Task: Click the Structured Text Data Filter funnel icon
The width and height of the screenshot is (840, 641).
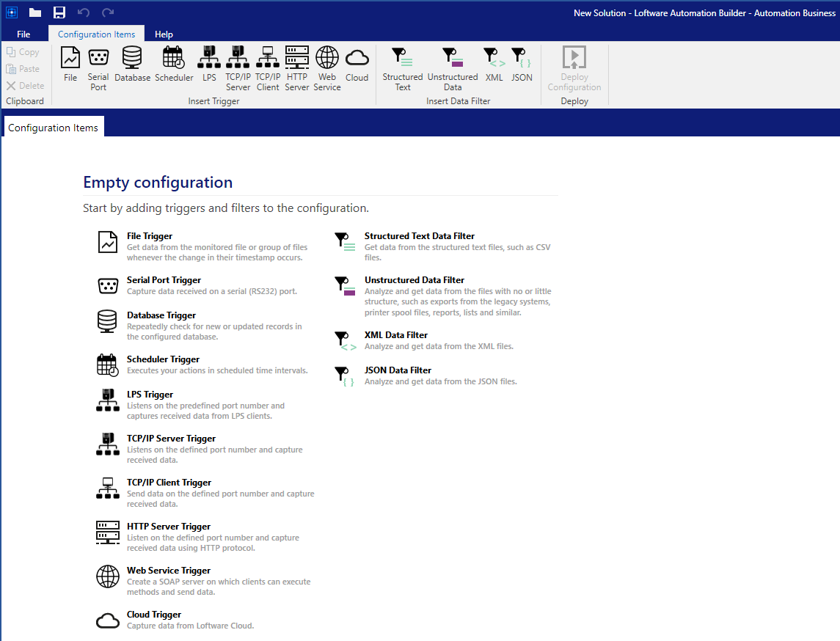Action: pyautogui.click(x=345, y=242)
